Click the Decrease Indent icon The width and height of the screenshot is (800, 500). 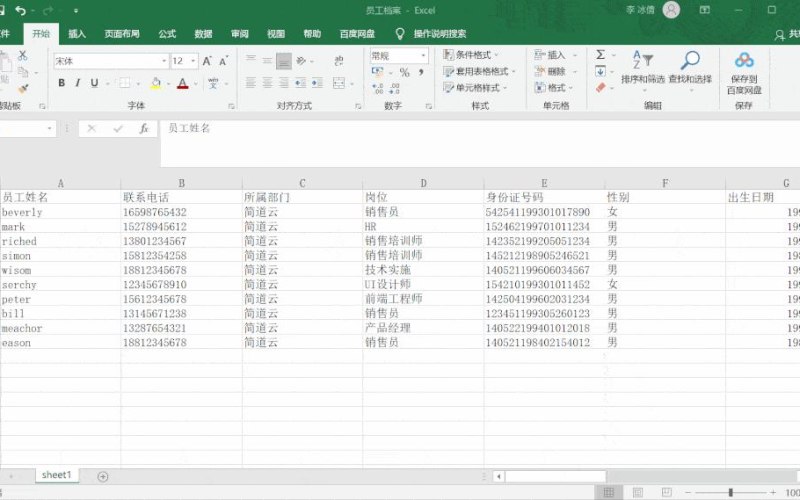[x=301, y=83]
